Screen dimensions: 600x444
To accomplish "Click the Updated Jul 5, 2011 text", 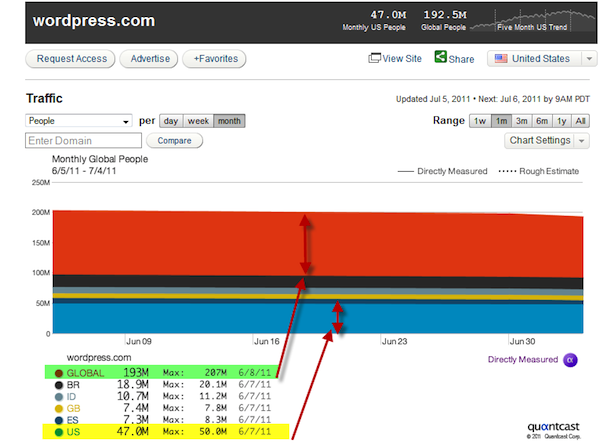I will pos(433,99).
